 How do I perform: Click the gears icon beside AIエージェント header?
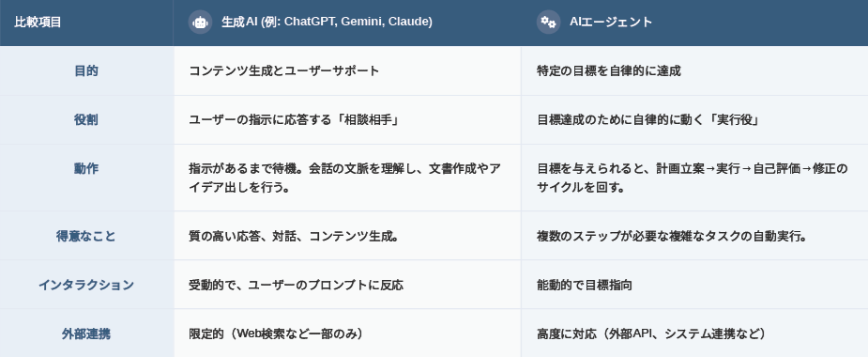pyautogui.click(x=548, y=23)
